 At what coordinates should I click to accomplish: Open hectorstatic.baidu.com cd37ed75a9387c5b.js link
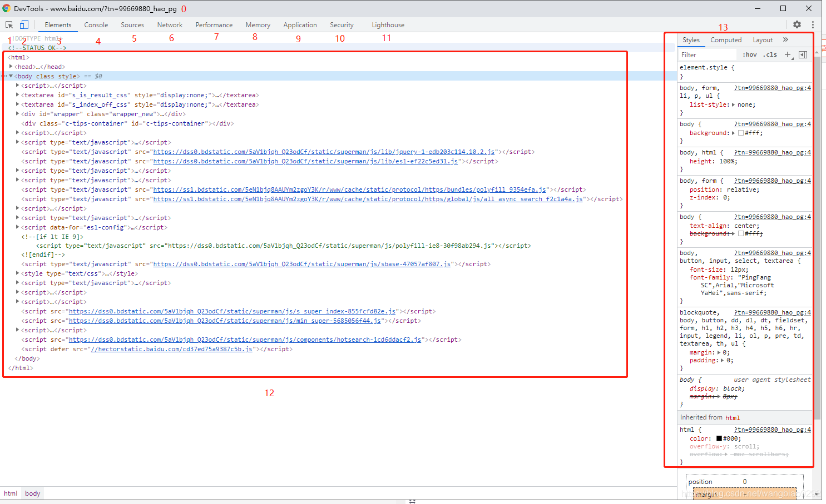pos(171,349)
